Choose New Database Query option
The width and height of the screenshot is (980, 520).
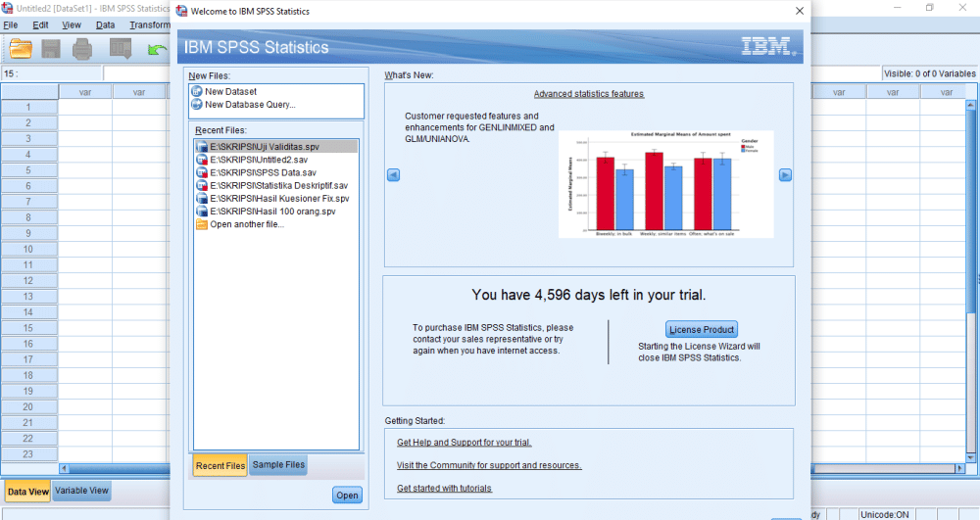coord(249,105)
